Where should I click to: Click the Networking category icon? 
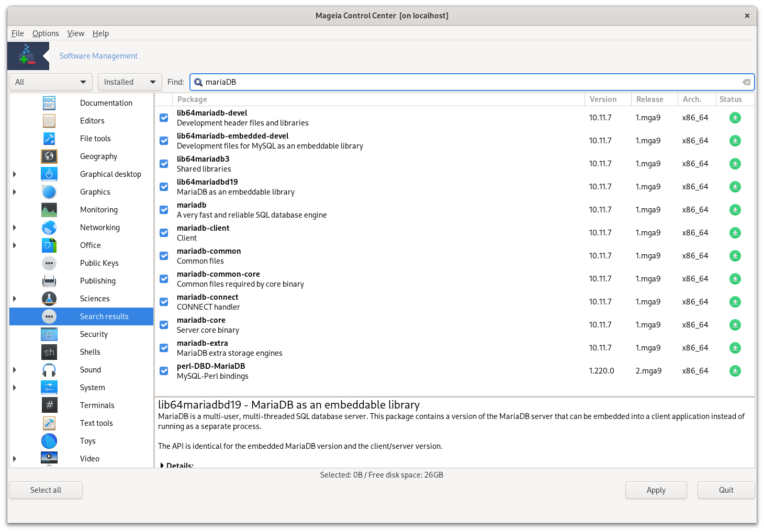click(x=49, y=228)
